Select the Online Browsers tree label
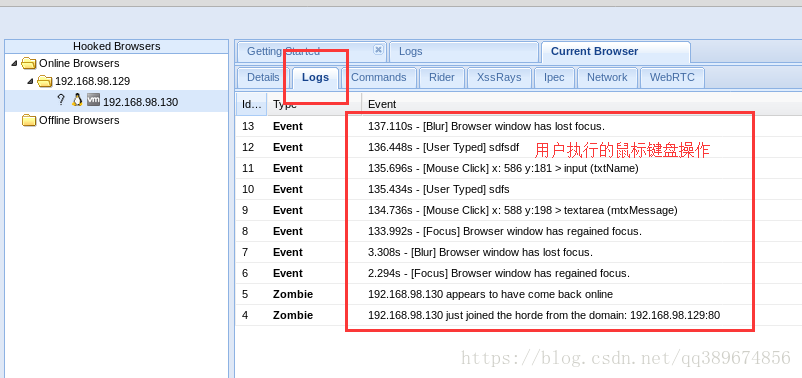Viewport: 802px width, 378px height. (x=79, y=63)
